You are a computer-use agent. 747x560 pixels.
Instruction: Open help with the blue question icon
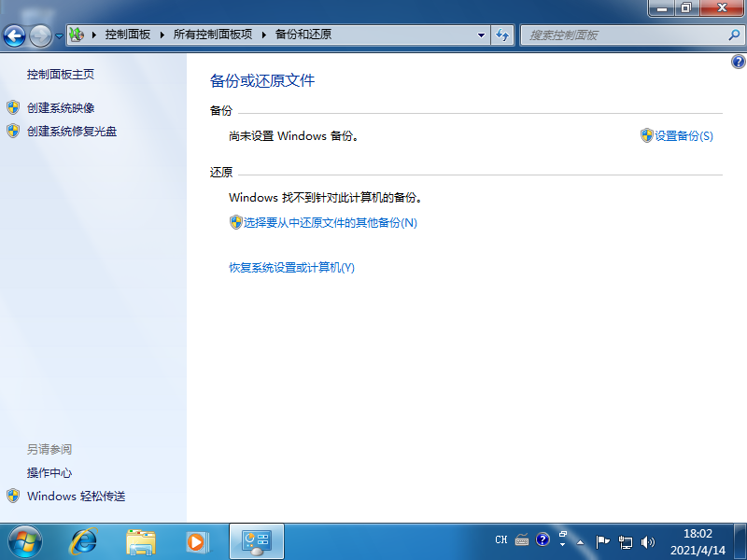pos(739,62)
